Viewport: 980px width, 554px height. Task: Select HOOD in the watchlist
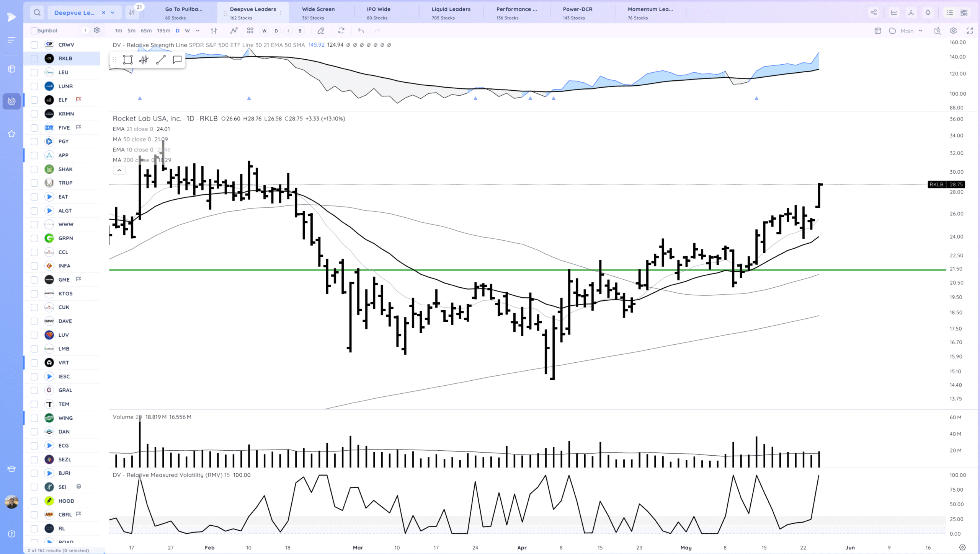66,501
